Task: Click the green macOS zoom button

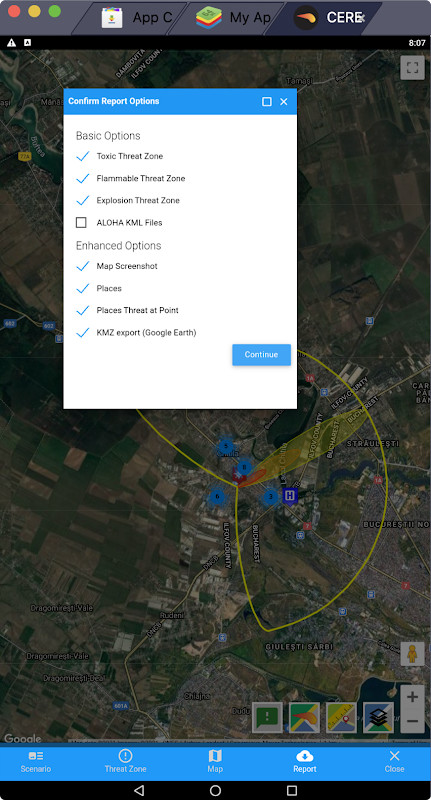Action: tap(54, 11)
